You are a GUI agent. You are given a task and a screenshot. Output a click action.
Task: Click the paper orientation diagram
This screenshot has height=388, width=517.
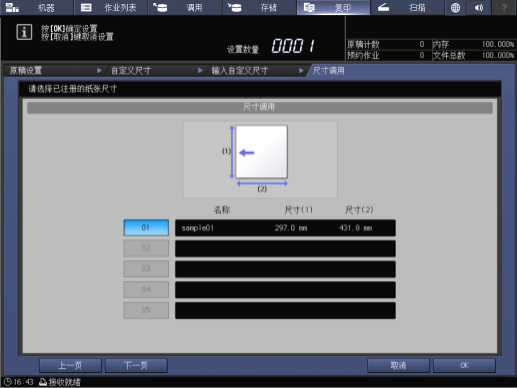click(260, 159)
